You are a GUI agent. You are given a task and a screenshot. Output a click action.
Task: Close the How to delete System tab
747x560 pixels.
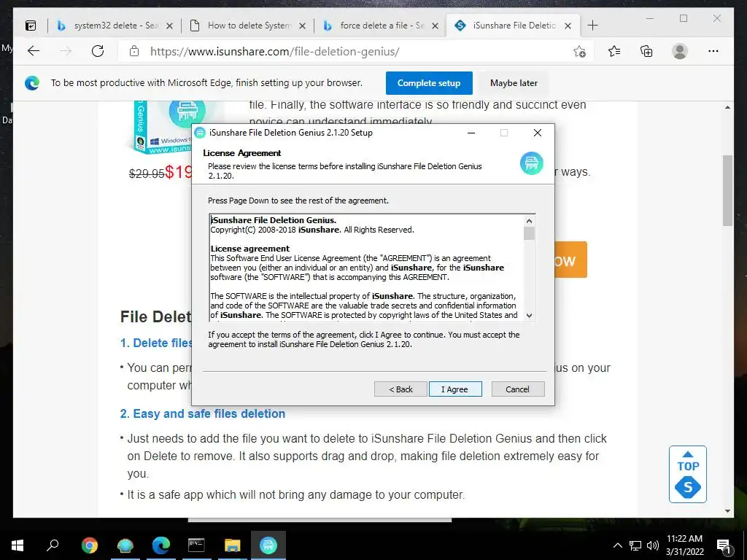coord(302,26)
